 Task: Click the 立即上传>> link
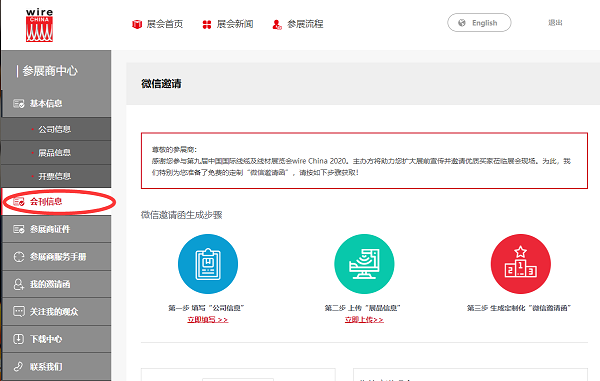coord(364,319)
